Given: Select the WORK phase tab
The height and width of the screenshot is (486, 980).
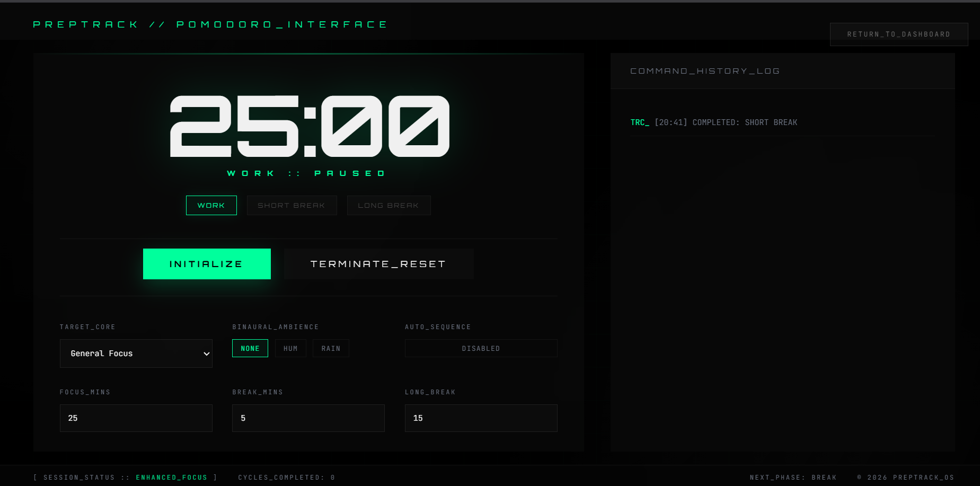Looking at the screenshot, I should point(211,205).
